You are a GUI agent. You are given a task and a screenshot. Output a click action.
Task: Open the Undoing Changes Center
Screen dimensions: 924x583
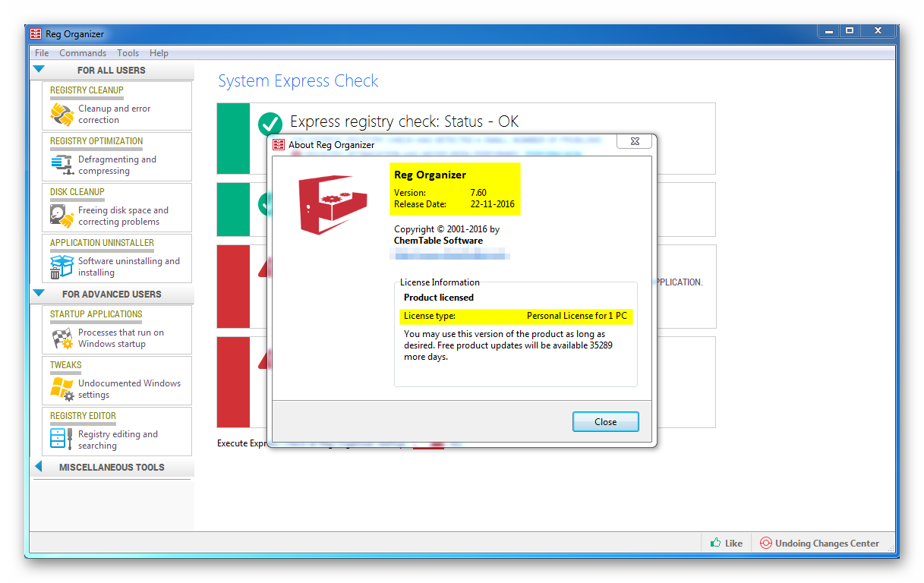819,543
